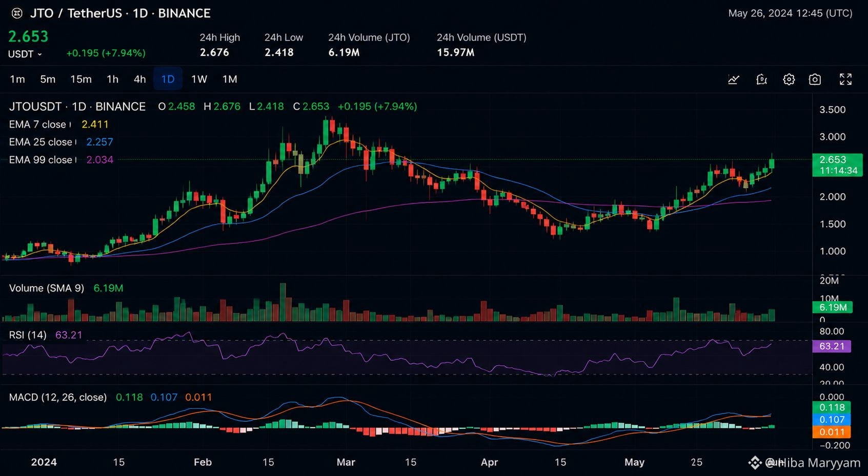Click the MACD (12, 26, close) label

pos(58,397)
